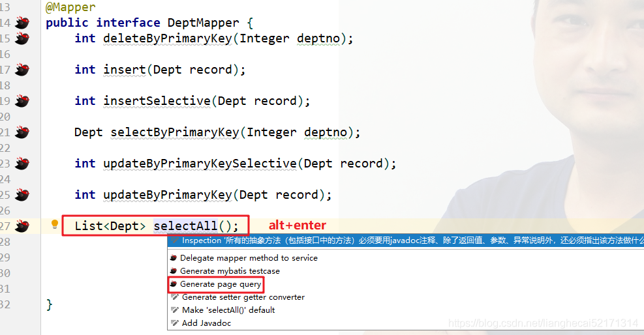Select the Inspection javadoc entry in popup
The height and width of the screenshot is (335, 644).
[x=405, y=240]
